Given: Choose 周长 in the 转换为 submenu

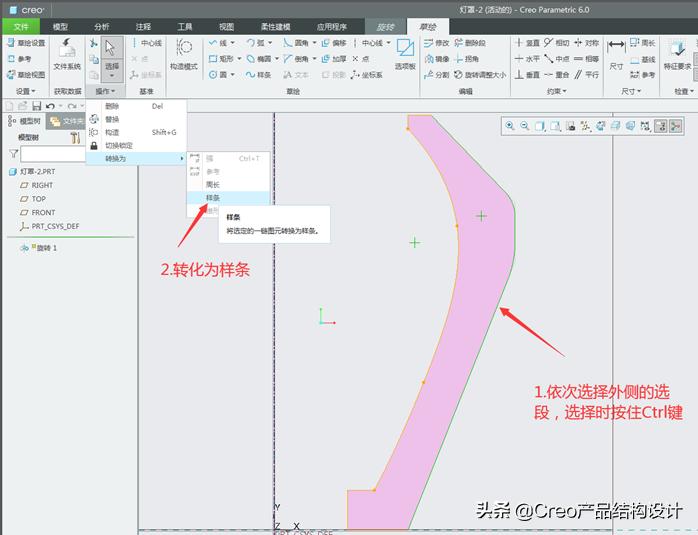Looking at the screenshot, I should [x=228, y=185].
